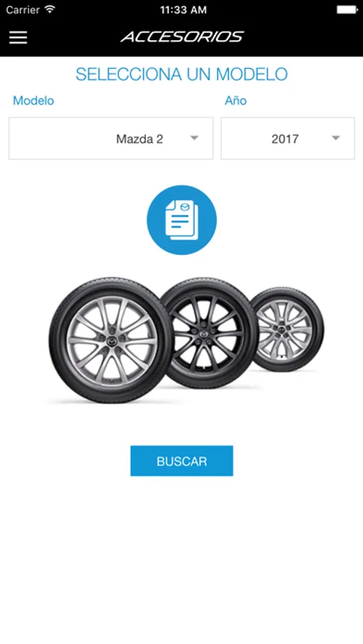Tap the 11:33 AM clock

pyautogui.click(x=183, y=10)
